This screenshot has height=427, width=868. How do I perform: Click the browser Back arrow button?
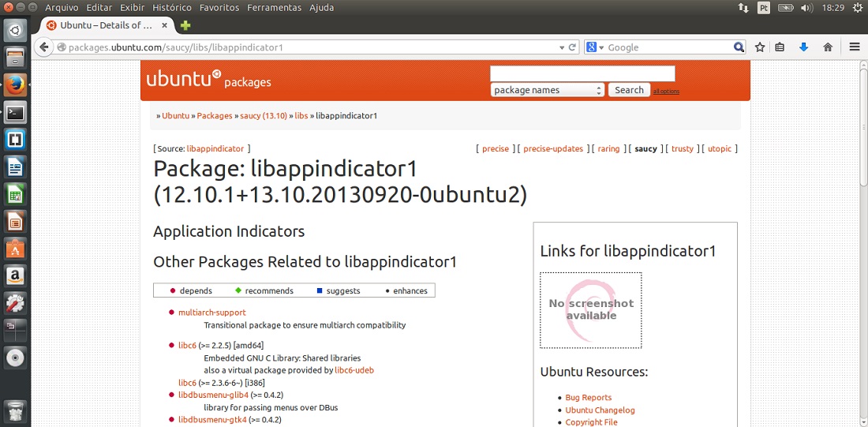point(45,47)
